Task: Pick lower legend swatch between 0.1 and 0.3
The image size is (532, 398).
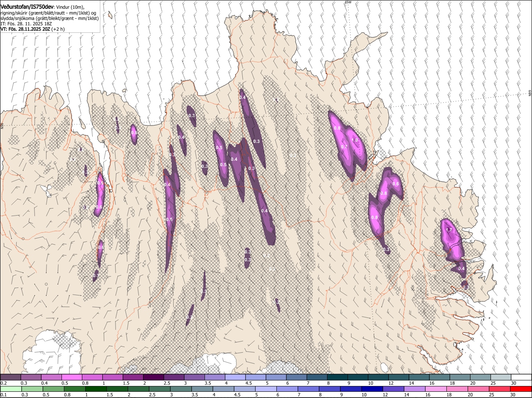Action: [x=11, y=389]
